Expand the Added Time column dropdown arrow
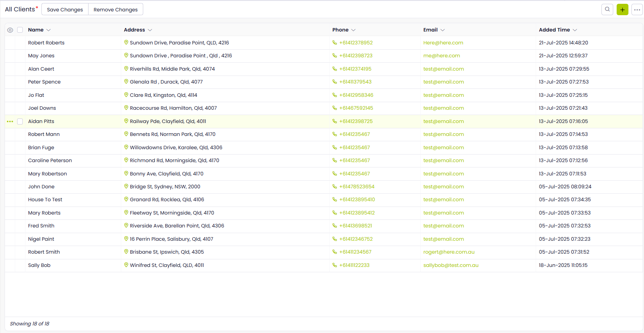The image size is (644, 333). (x=575, y=30)
